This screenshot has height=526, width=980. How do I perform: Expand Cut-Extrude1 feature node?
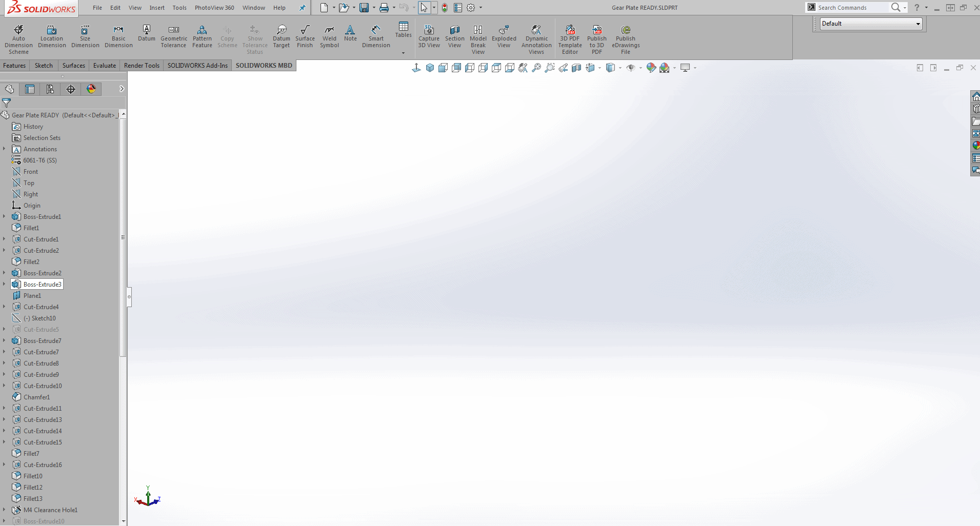(x=4, y=239)
